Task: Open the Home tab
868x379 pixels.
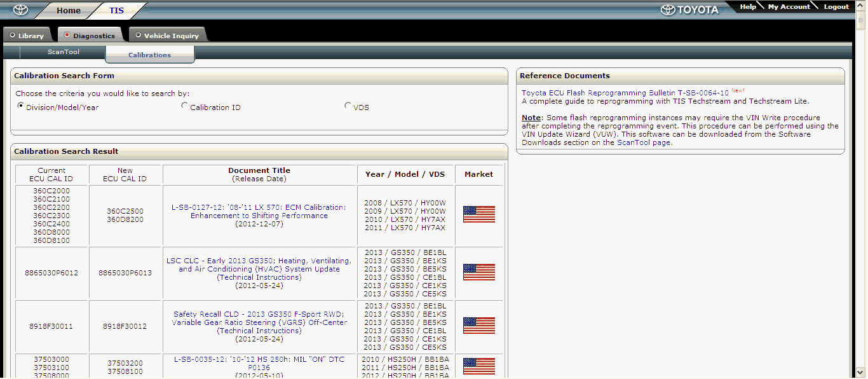Action: pos(69,10)
